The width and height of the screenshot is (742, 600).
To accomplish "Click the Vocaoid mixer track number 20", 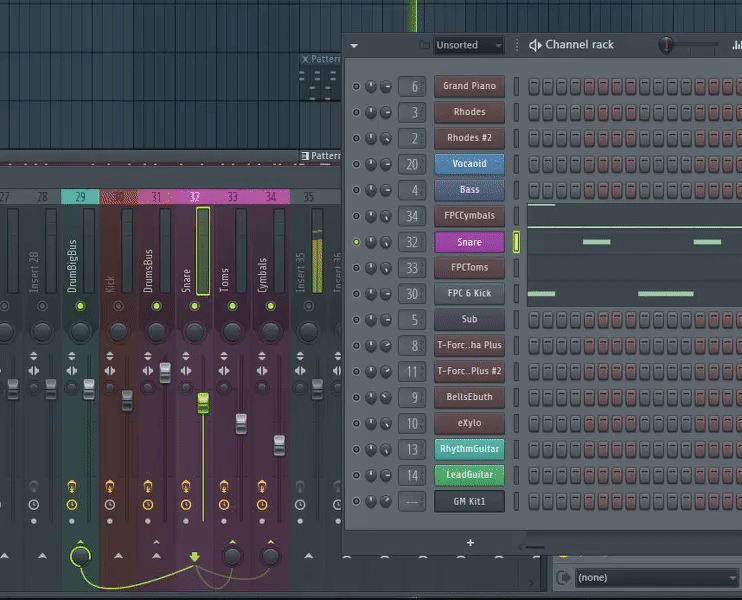I will [412, 165].
